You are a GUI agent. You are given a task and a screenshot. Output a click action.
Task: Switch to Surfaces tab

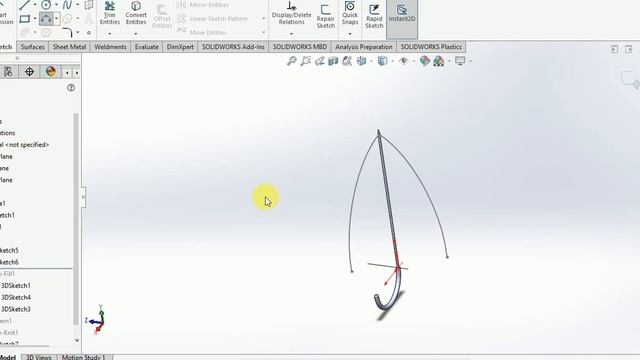pyautogui.click(x=33, y=47)
